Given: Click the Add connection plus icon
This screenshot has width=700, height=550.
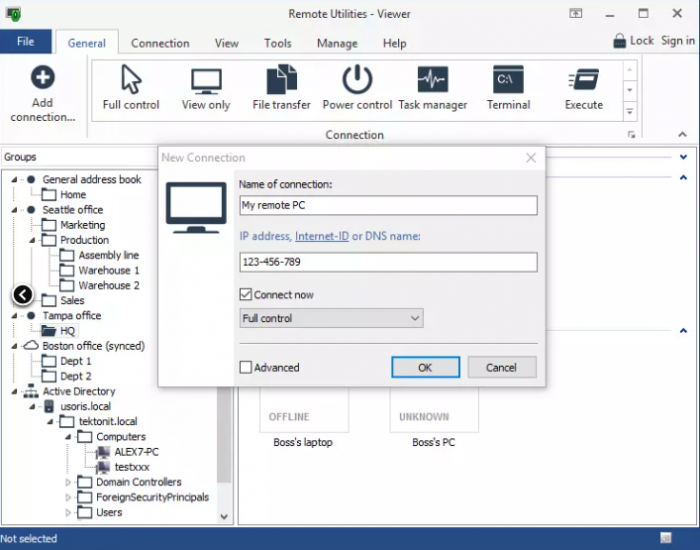Looking at the screenshot, I should point(42,77).
